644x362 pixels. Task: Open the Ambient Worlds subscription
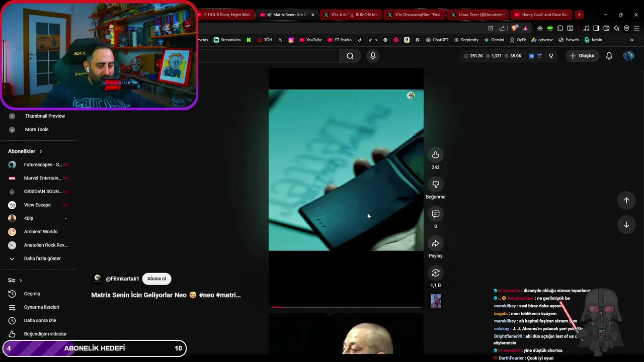tap(39, 232)
